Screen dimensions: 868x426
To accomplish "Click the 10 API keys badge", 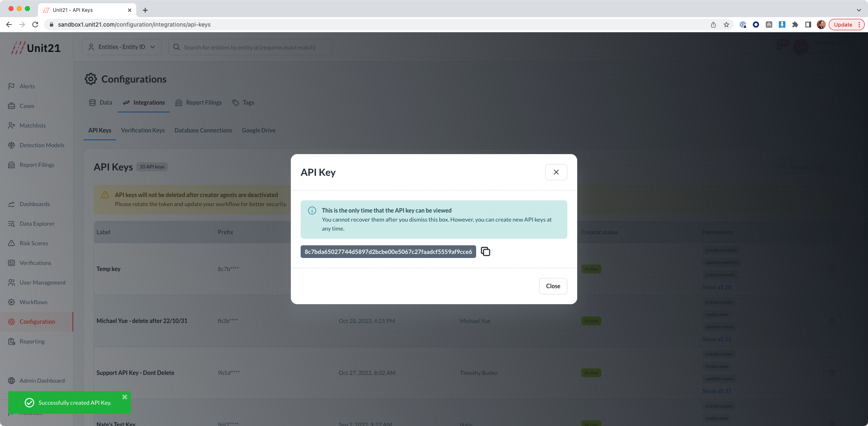I will [152, 167].
